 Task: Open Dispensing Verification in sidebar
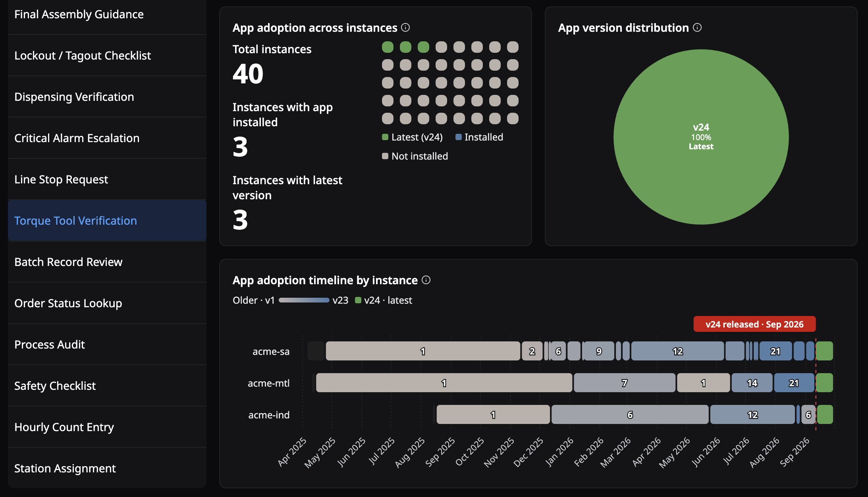pyautogui.click(x=107, y=97)
